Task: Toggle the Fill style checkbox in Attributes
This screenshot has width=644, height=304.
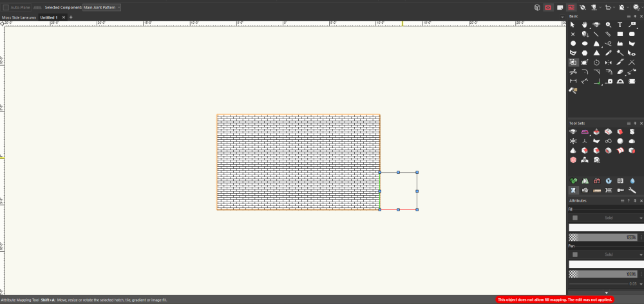Action: (575, 218)
